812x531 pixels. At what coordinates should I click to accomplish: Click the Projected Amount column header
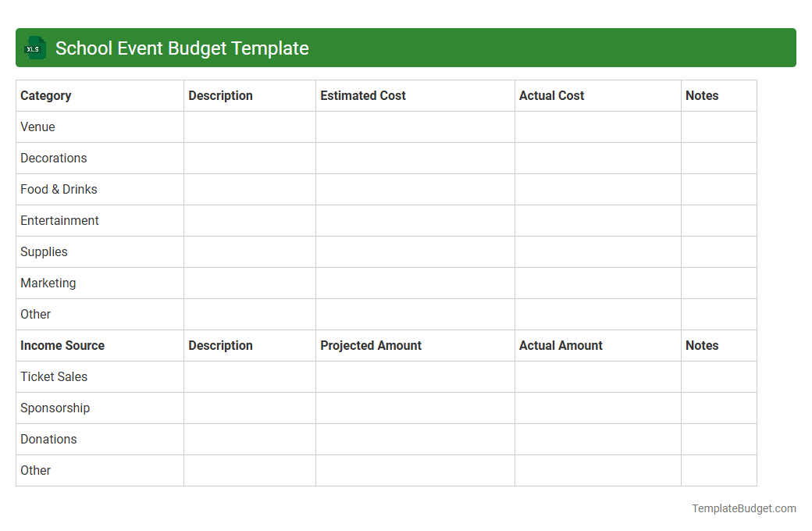pos(370,345)
